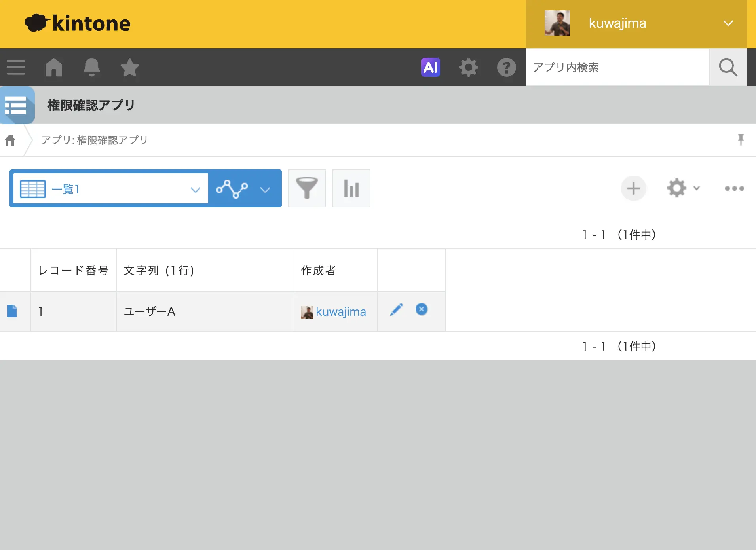This screenshot has height=550, width=756.
Task: Click the レコード番号 column header
Action: pos(73,270)
